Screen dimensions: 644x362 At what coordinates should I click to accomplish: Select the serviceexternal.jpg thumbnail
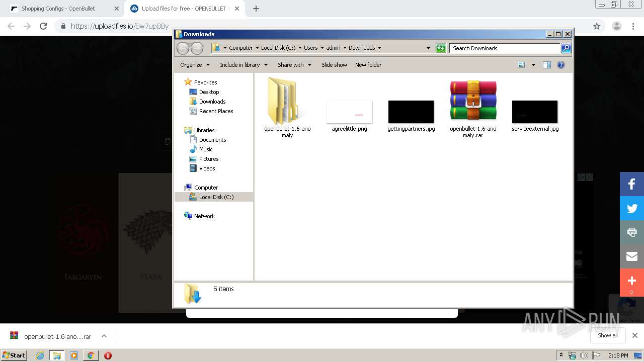(535, 112)
